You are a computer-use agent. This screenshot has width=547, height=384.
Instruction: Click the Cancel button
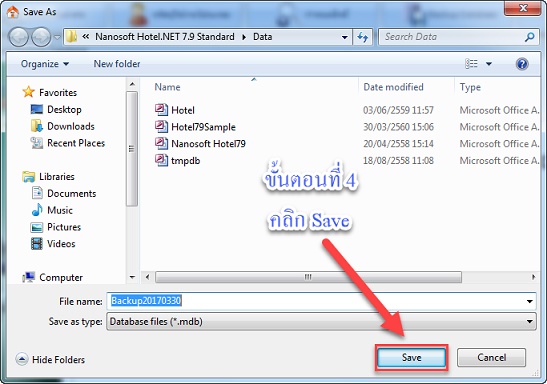(492, 357)
